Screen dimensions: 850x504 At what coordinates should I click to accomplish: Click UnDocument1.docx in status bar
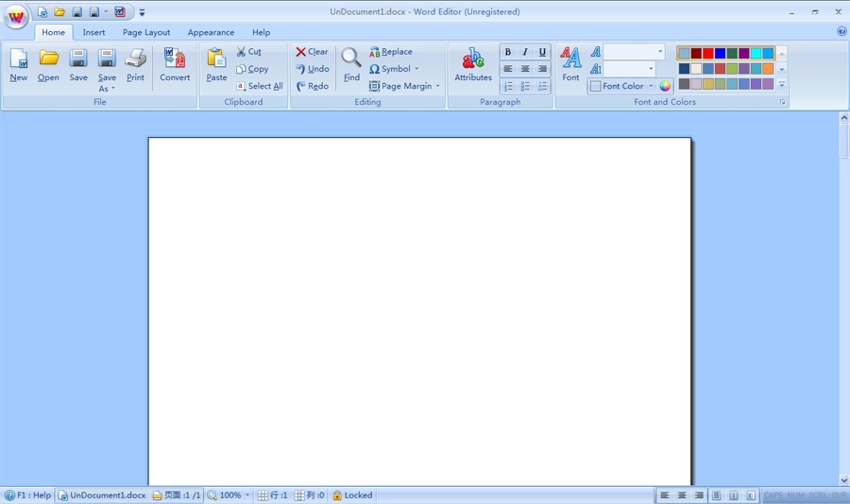coord(102,496)
